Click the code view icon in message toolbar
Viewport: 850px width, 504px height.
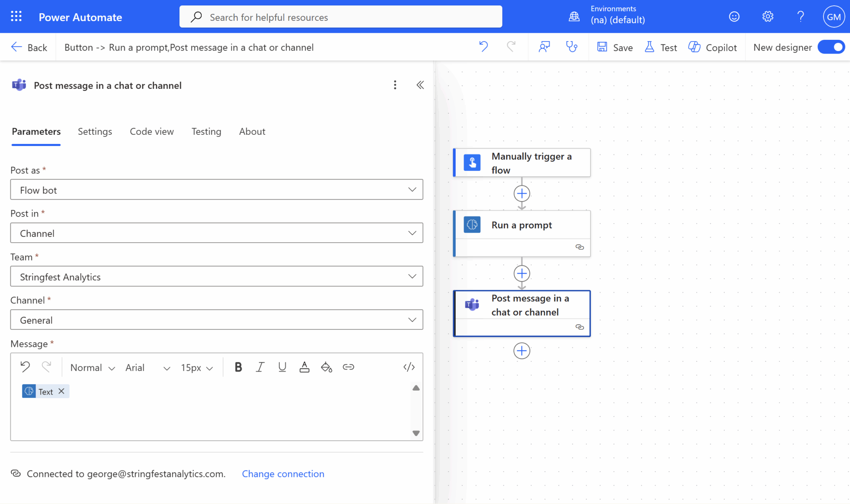click(x=409, y=367)
